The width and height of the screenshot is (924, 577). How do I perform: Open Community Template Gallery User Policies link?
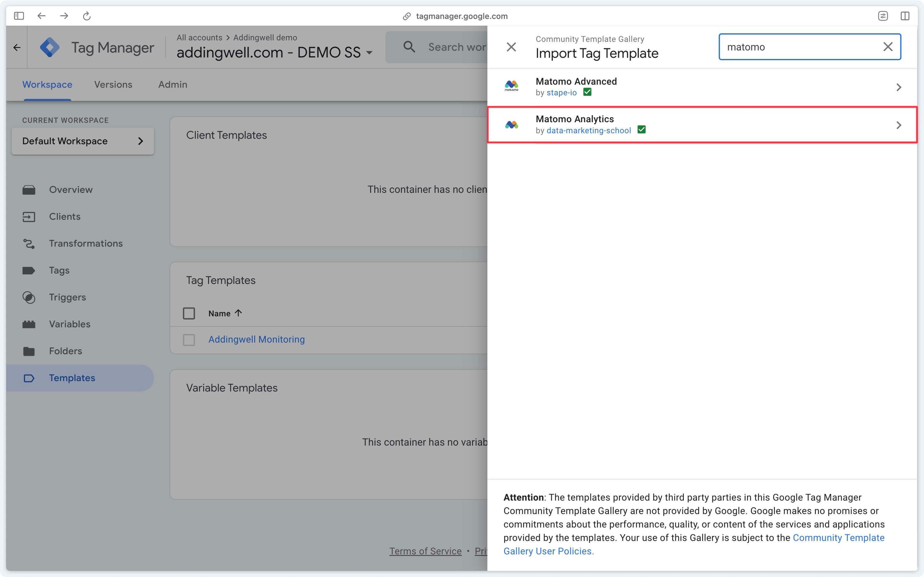[694, 544]
